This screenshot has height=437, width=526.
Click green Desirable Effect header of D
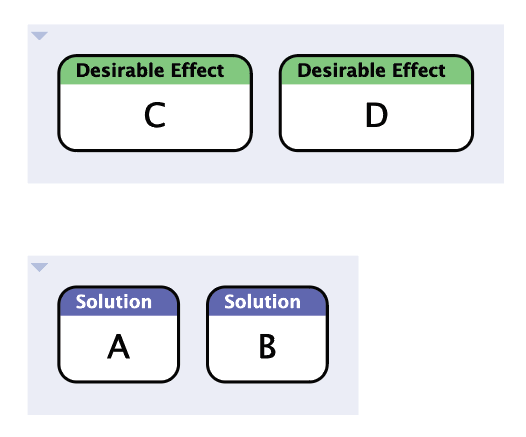[x=376, y=70]
